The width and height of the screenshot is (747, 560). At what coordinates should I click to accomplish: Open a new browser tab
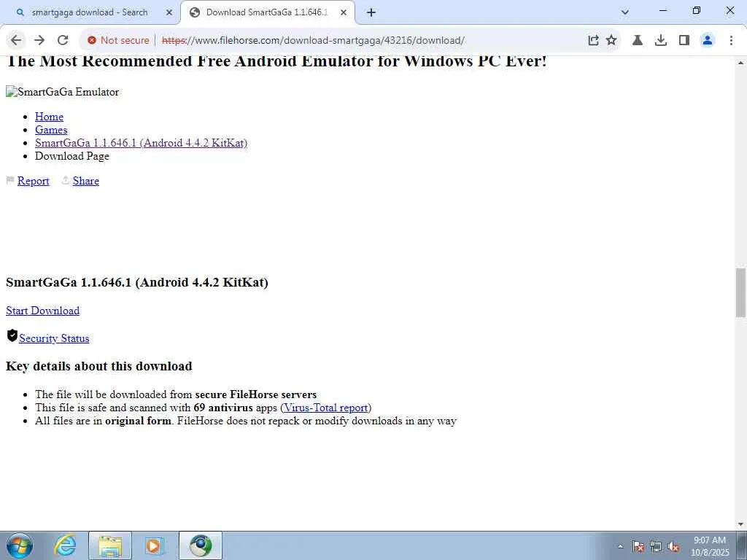tap(371, 12)
